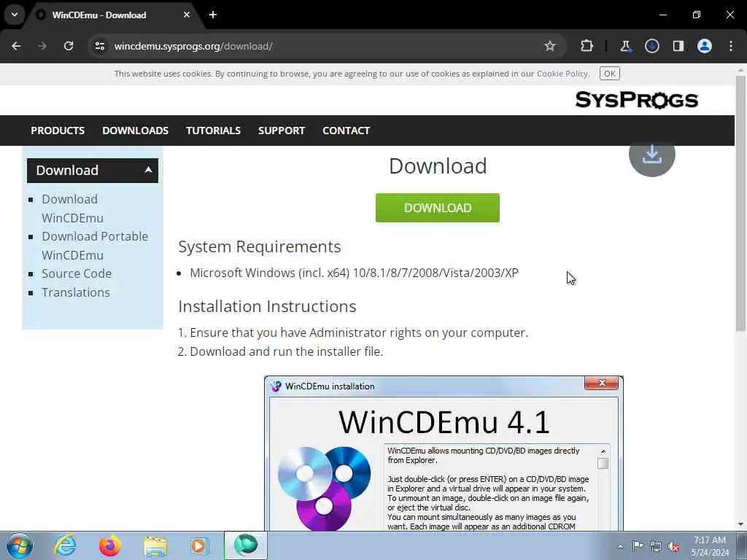Close the WinCDEmu - Download tab

coord(187,15)
